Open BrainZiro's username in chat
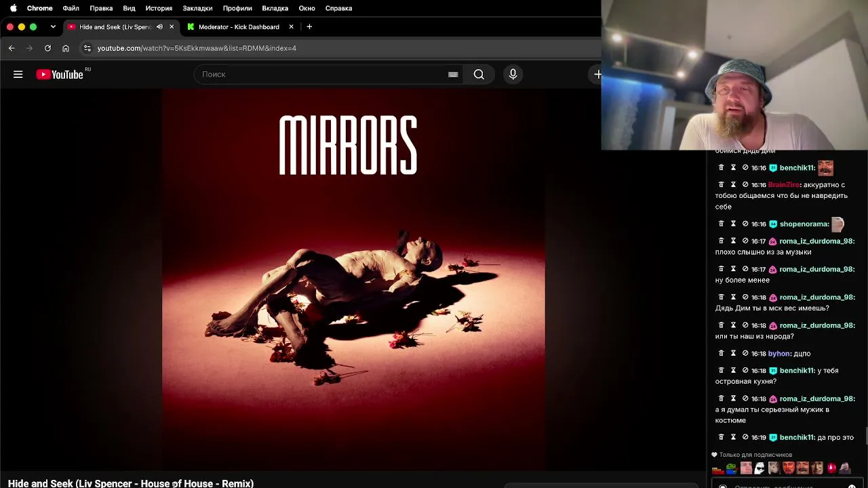Image resolution: width=868 pixels, height=488 pixels. pos(784,185)
